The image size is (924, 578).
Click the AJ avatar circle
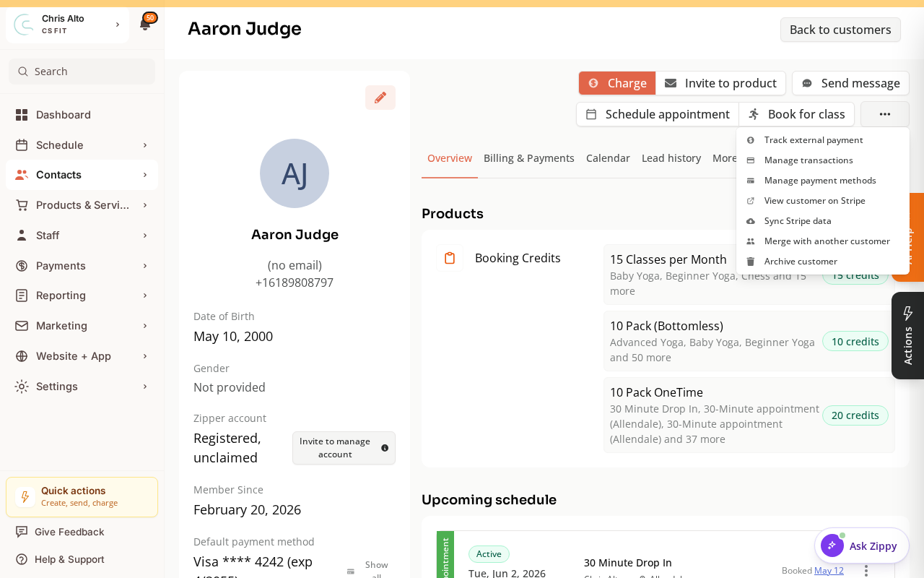point(295,173)
